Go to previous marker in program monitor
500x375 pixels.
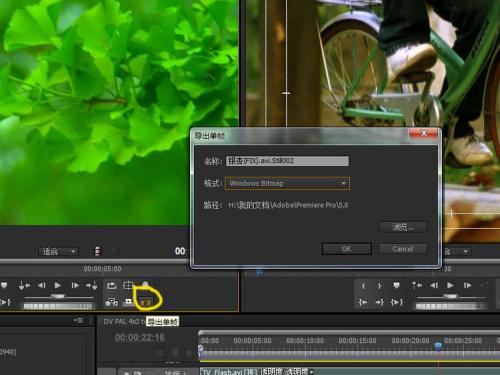(x=417, y=285)
